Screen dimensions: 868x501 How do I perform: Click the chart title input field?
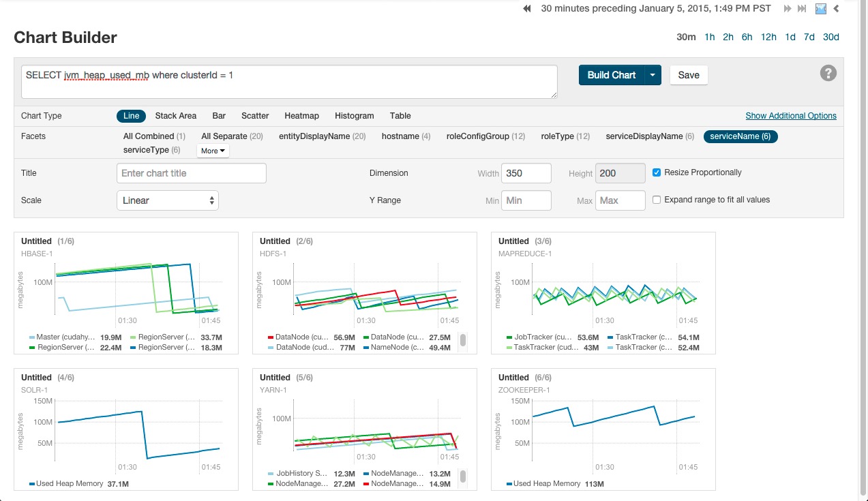point(191,173)
